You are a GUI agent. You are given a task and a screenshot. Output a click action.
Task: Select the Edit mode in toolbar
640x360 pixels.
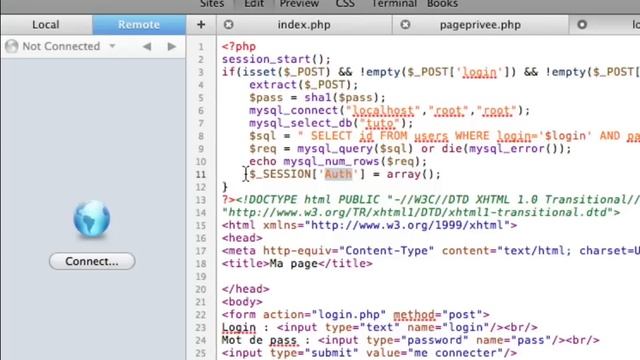[x=254, y=4]
